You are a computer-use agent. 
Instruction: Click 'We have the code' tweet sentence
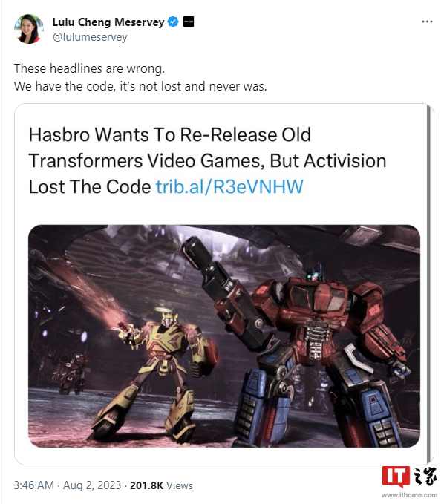click(x=140, y=86)
